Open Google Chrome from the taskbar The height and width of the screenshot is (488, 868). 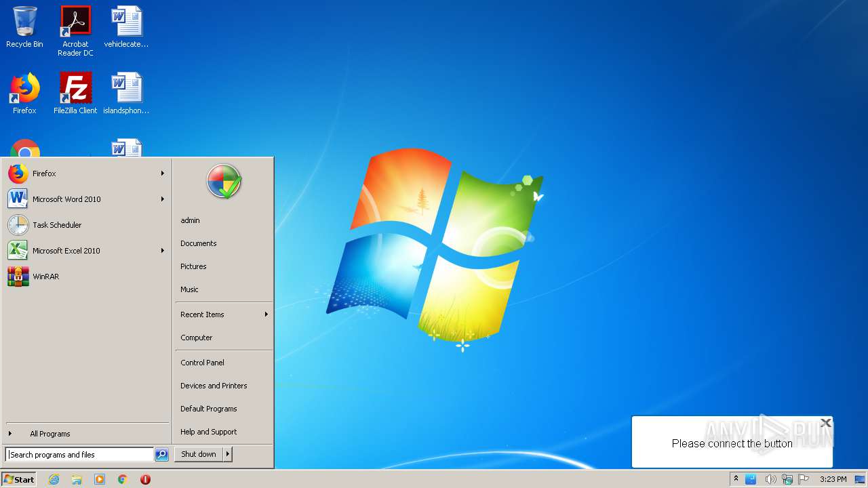pyautogui.click(x=123, y=479)
